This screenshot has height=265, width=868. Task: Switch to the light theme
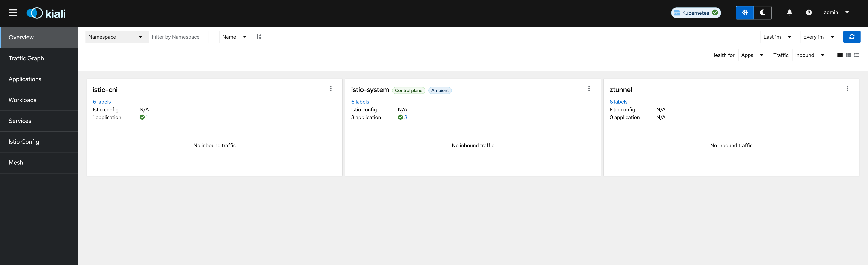(x=744, y=13)
